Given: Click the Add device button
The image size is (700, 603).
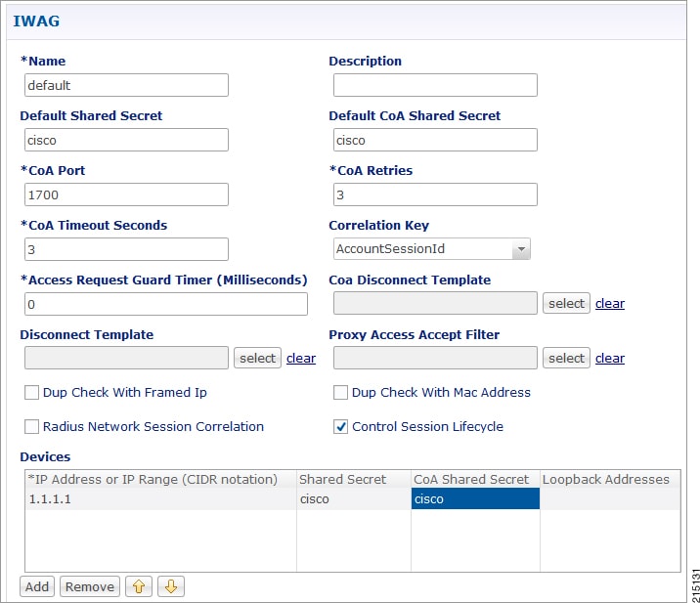Looking at the screenshot, I should pyautogui.click(x=37, y=586).
